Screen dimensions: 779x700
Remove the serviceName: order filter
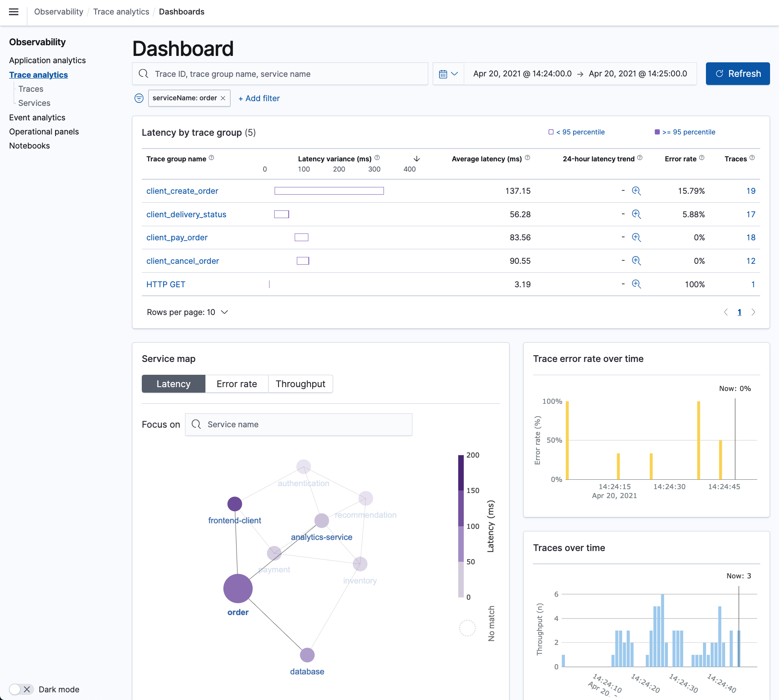click(x=223, y=98)
